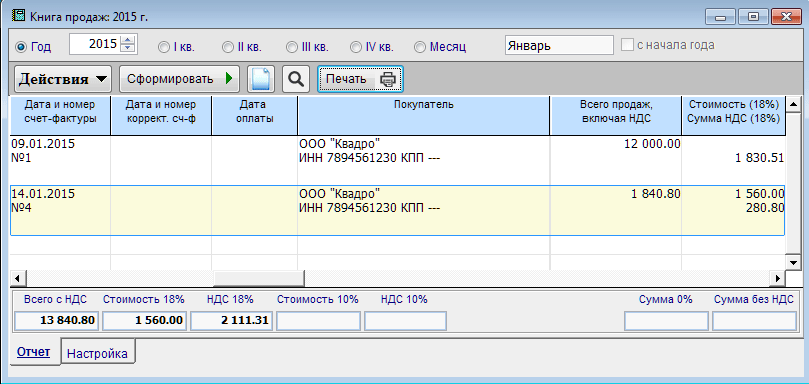Click the Дата оплаты column header

pos(254,116)
